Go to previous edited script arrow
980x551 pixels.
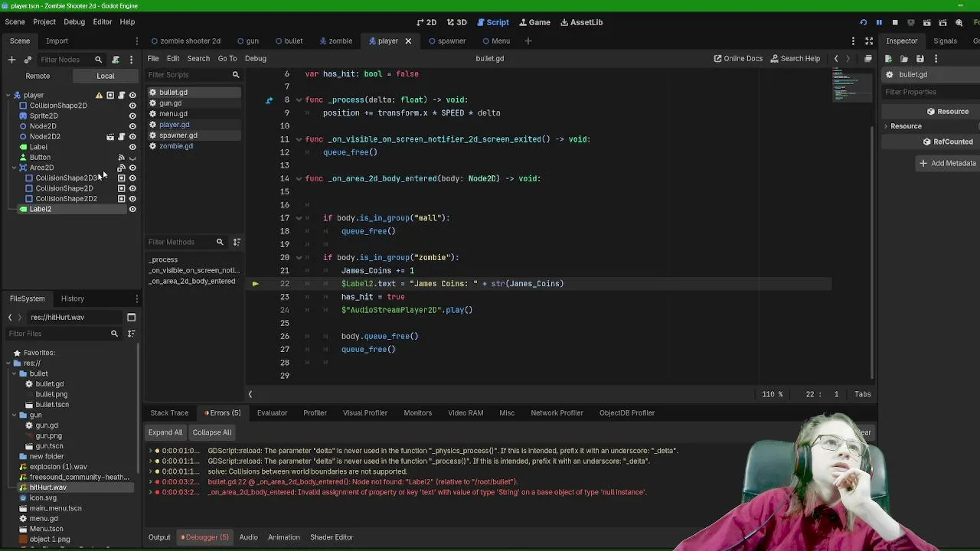[836, 58]
